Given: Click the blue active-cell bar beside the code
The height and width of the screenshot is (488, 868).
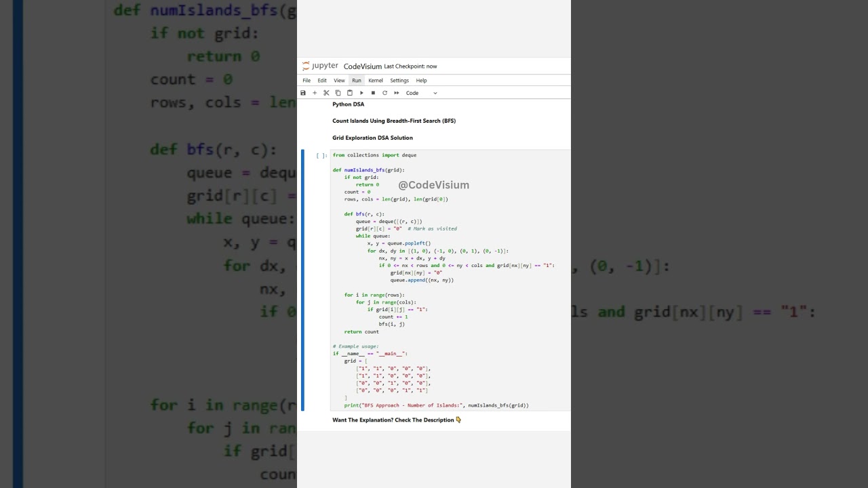Looking at the screenshot, I should tap(302, 280).
